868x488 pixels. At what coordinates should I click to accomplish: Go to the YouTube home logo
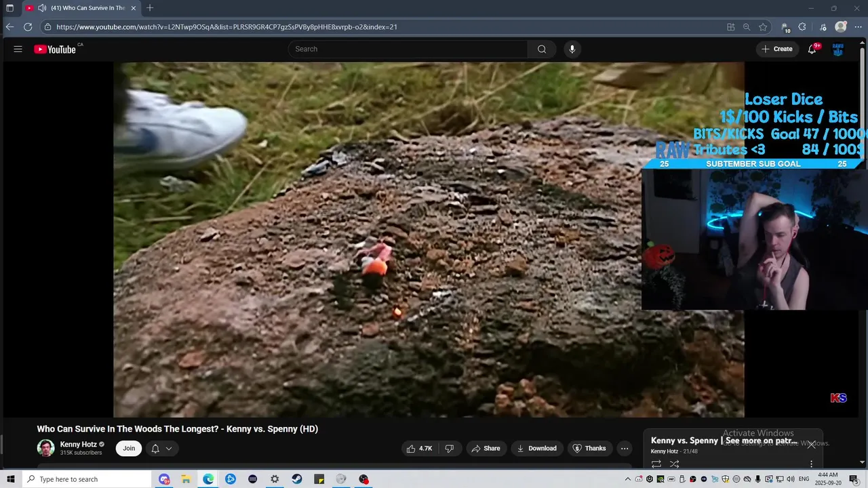pyautogui.click(x=55, y=49)
